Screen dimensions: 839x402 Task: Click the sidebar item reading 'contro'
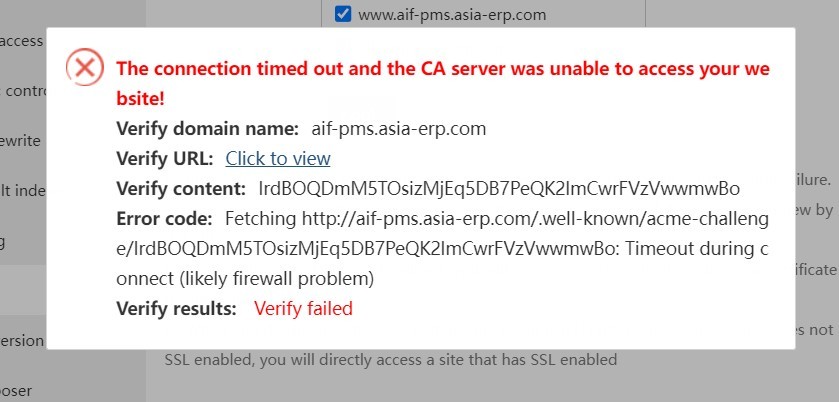point(24,91)
